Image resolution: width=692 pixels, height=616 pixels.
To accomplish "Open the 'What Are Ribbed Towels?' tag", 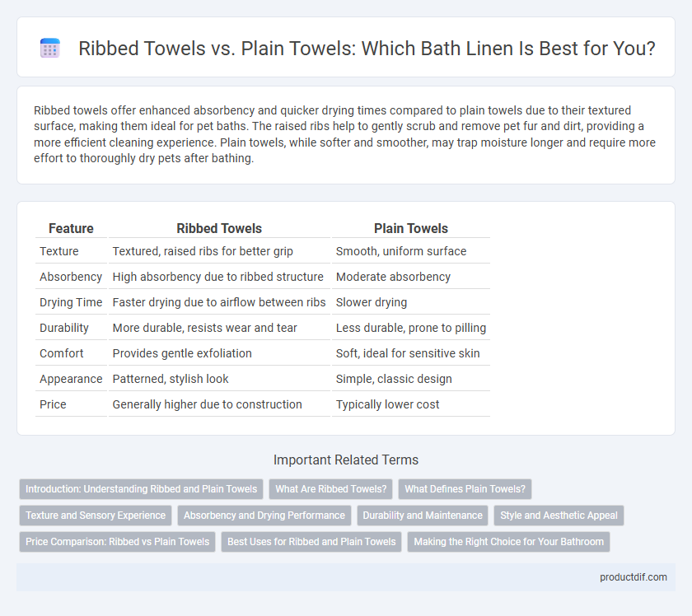I will coord(330,489).
